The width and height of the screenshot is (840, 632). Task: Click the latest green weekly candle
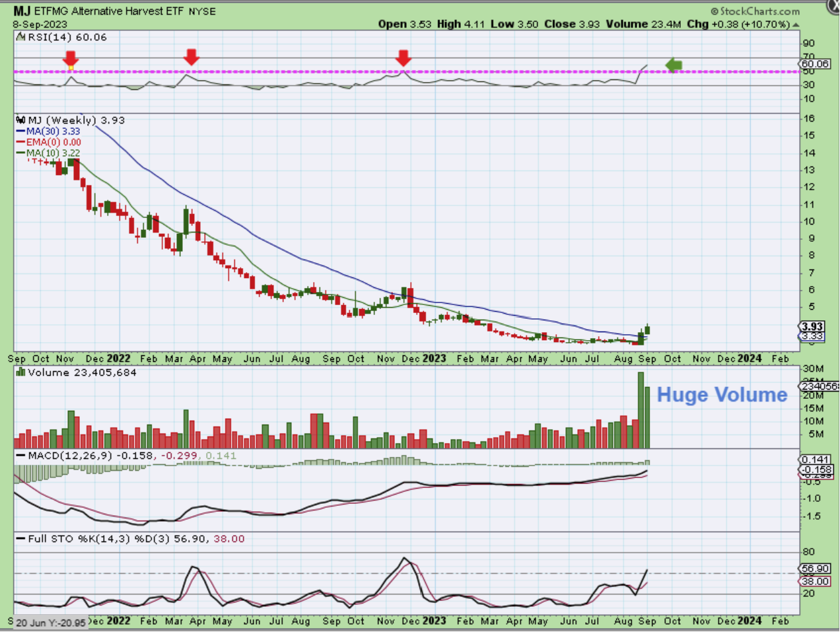pos(647,329)
